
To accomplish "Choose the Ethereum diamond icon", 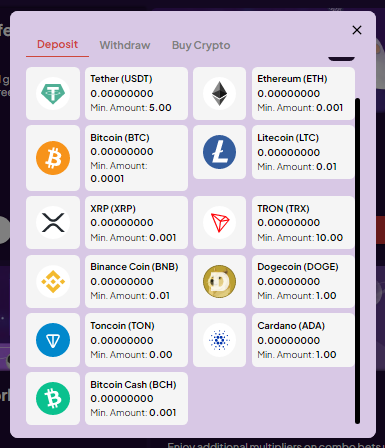I will 219,93.
